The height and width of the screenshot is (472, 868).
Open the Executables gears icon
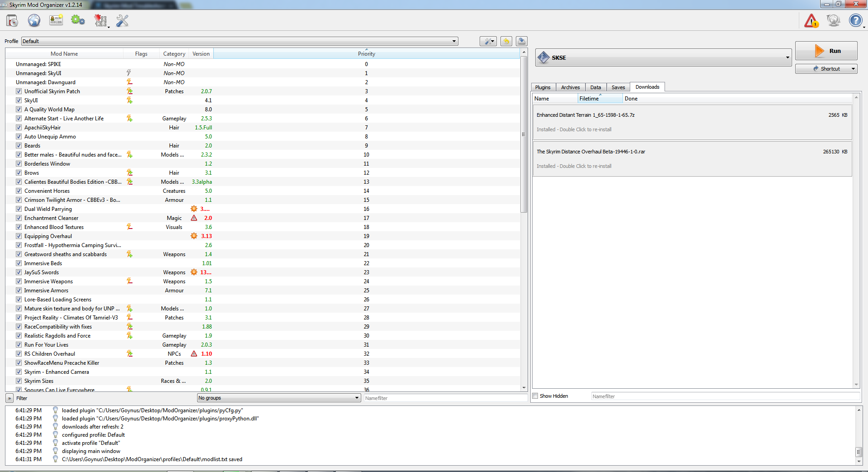pyautogui.click(x=78, y=21)
